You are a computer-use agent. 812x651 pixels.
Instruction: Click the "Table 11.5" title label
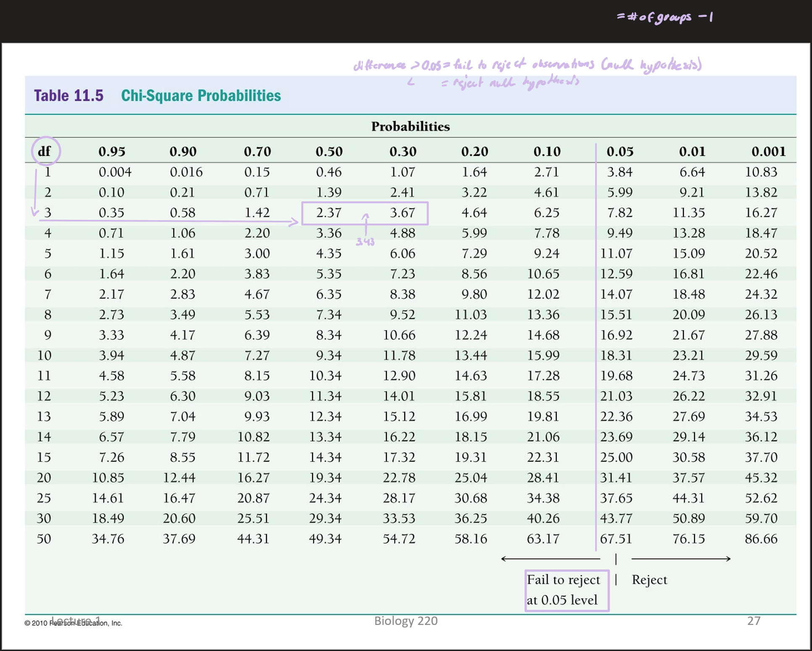click(x=69, y=96)
